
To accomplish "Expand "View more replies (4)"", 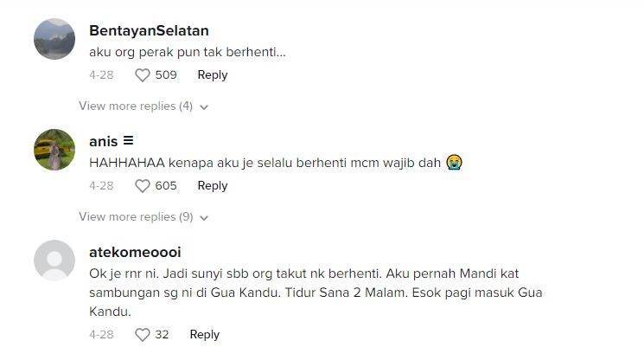I will [x=136, y=106].
